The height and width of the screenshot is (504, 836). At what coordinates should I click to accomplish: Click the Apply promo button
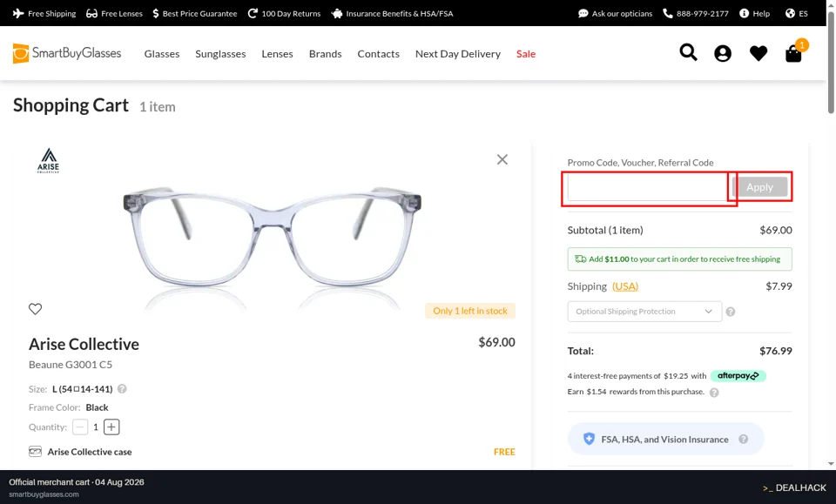759,187
